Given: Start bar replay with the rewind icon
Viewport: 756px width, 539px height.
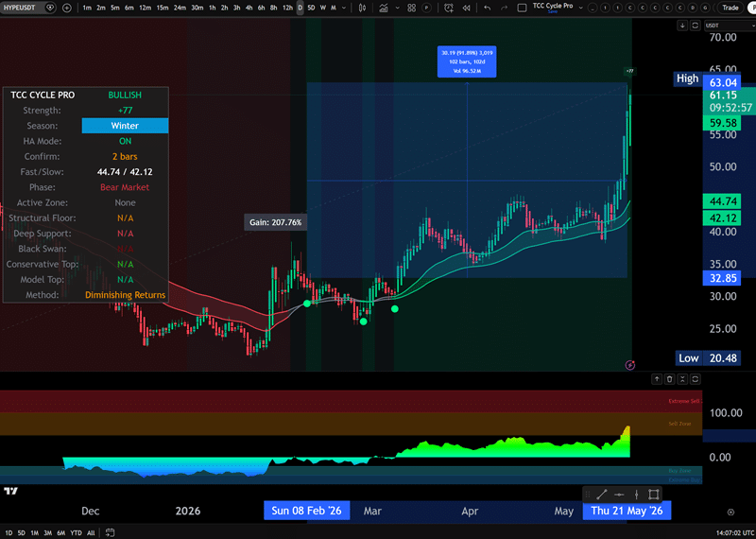Looking at the screenshot, I should coord(466,8).
